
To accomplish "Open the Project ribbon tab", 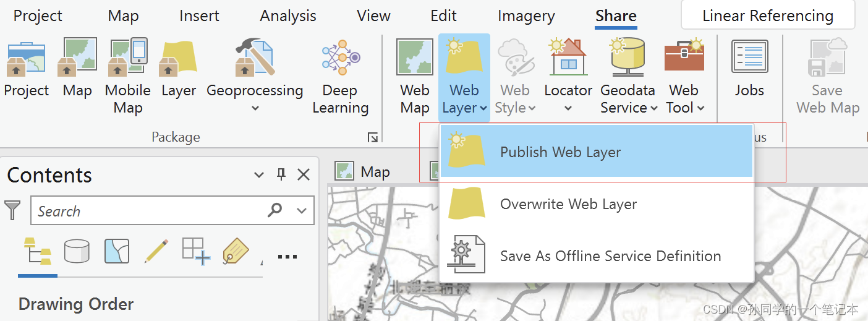I will [38, 16].
